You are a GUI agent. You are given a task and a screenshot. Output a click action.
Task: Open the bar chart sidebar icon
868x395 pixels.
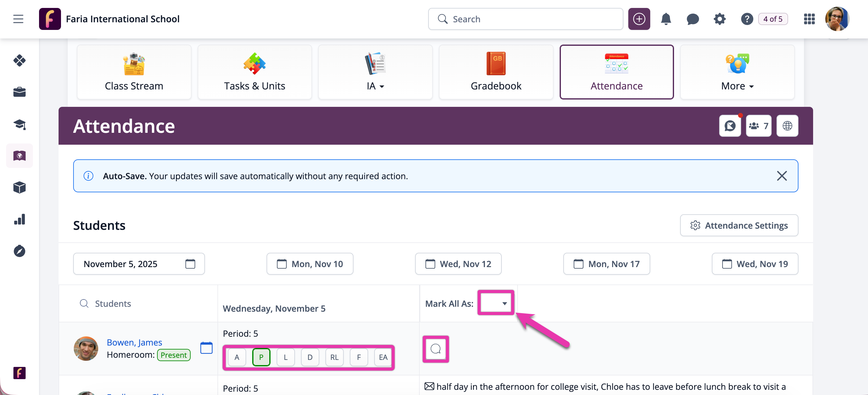point(20,219)
